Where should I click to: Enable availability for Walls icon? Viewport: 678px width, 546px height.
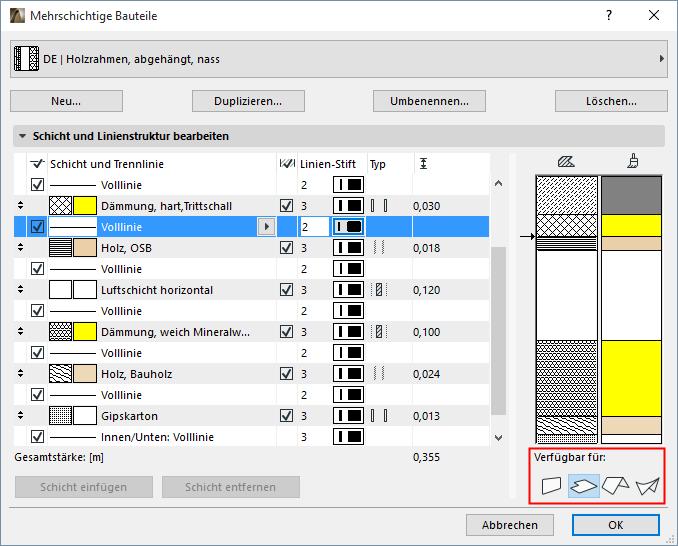pyautogui.click(x=551, y=485)
